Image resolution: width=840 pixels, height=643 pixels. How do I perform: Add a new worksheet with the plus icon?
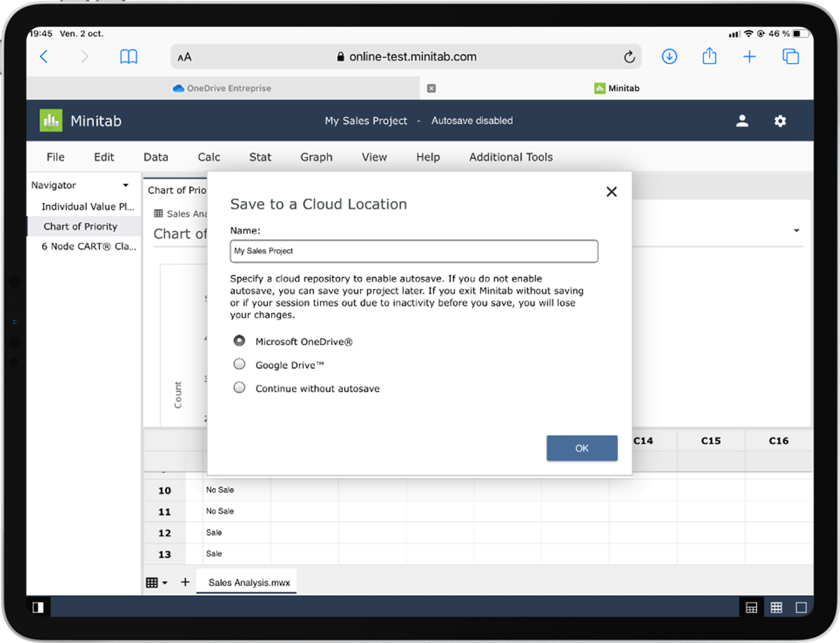[185, 581]
